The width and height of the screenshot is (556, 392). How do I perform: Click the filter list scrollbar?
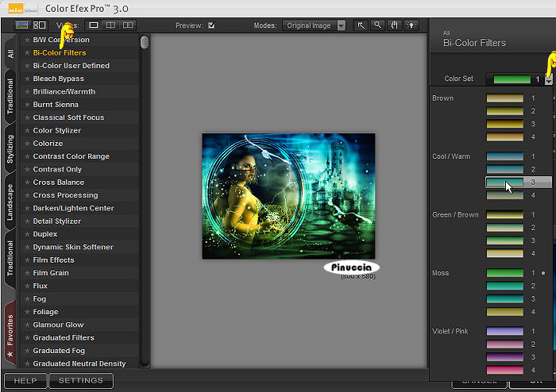(144, 43)
